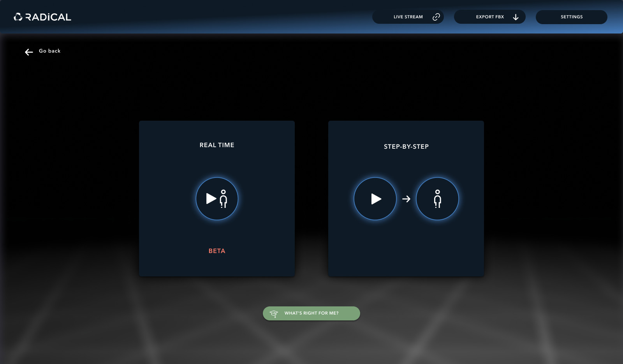Click EXPORT FBX

tap(489, 17)
